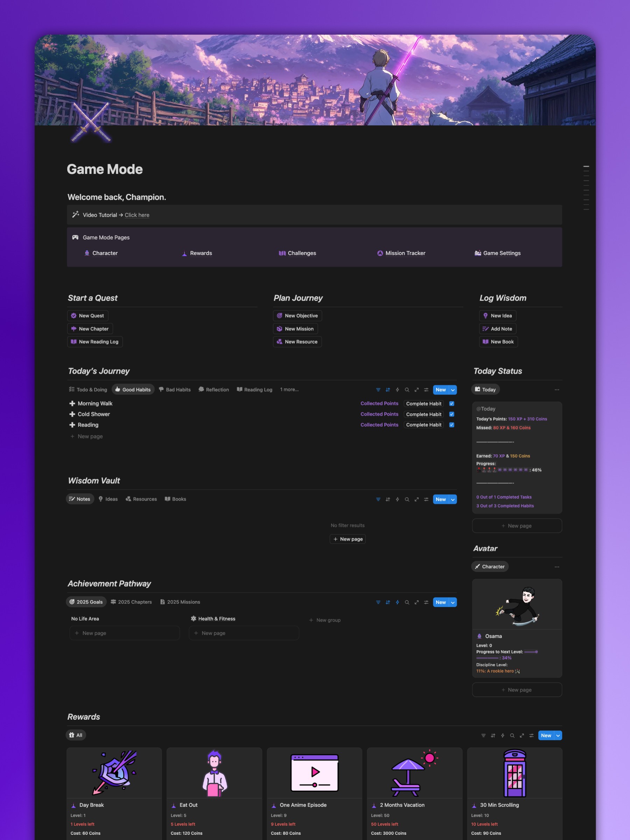The height and width of the screenshot is (840, 630).
Task: Click the filter icon in Today's Journey toolbar
Action: click(378, 390)
